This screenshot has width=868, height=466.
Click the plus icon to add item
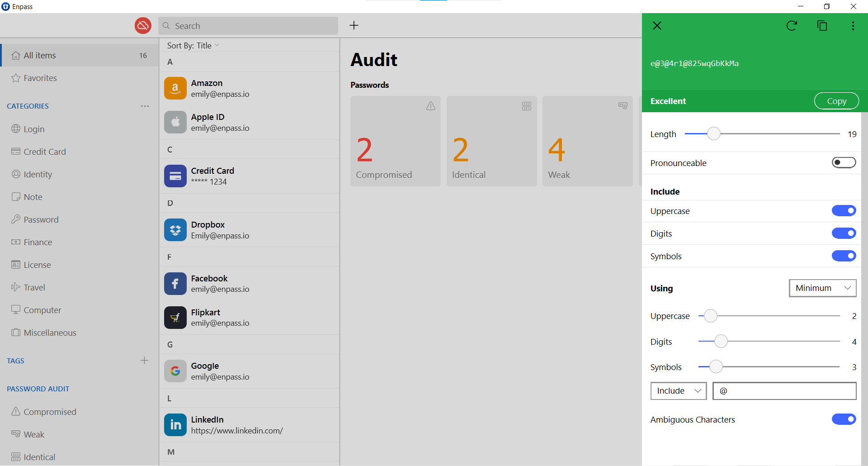tap(354, 25)
